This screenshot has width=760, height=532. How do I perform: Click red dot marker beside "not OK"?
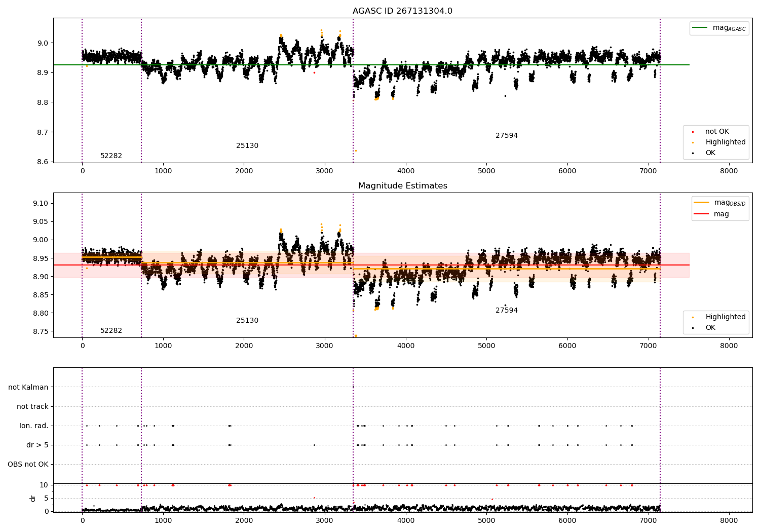point(693,132)
